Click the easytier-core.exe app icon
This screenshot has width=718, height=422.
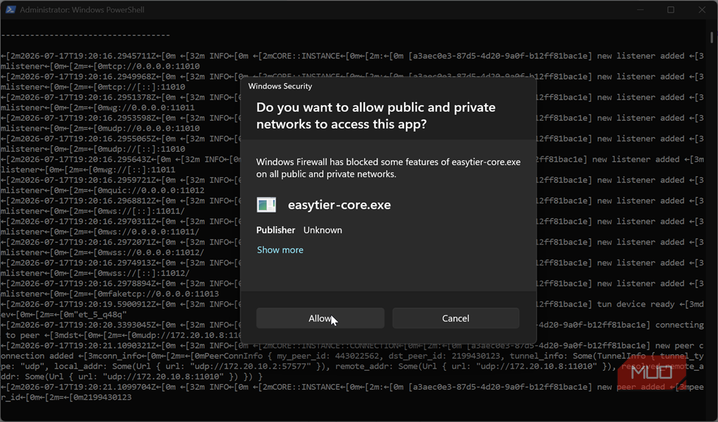pos(266,205)
